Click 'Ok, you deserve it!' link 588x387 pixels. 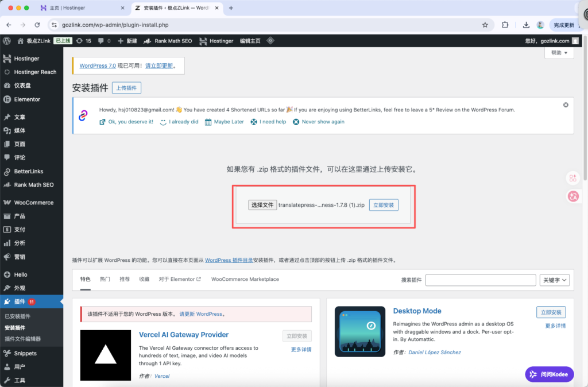pos(126,122)
